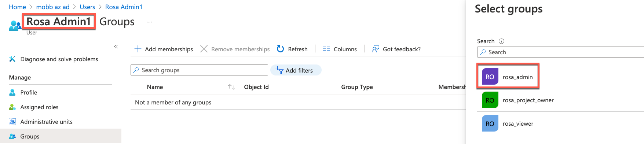This screenshot has height=144, width=644.
Task: Click Add memberships button
Action: (164, 49)
